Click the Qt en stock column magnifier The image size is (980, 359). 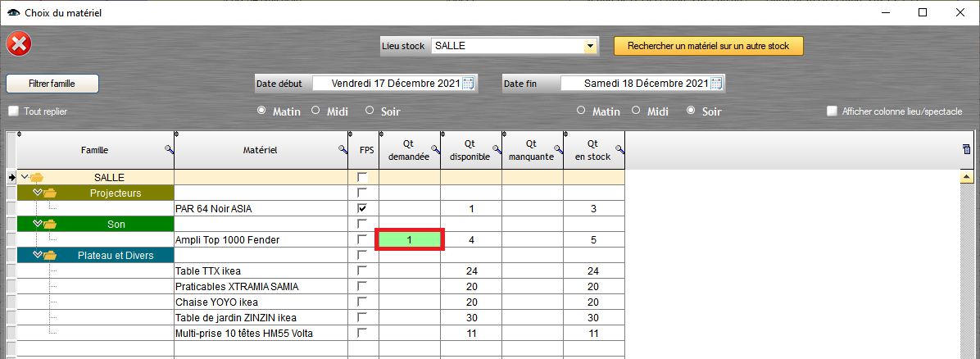[619, 149]
